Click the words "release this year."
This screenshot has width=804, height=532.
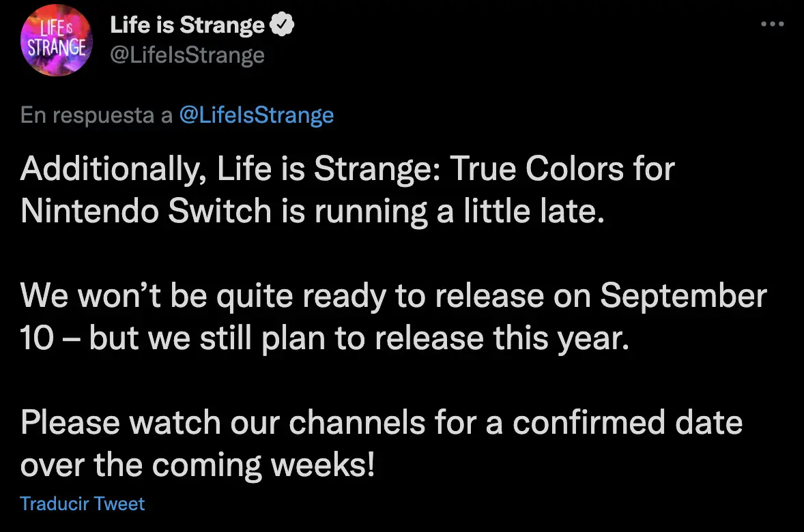click(x=502, y=339)
